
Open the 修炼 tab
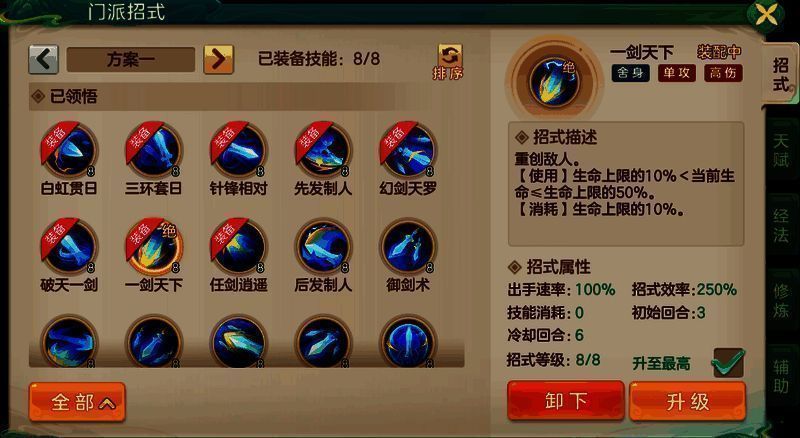(x=781, y=300)
